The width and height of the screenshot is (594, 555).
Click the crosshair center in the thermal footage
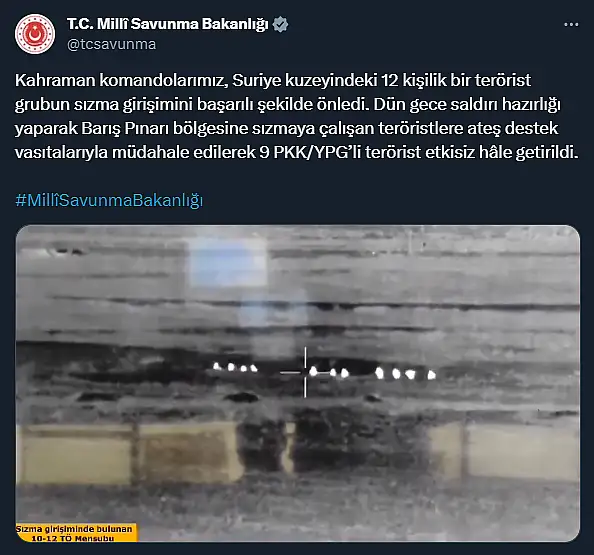click(305, 373)
